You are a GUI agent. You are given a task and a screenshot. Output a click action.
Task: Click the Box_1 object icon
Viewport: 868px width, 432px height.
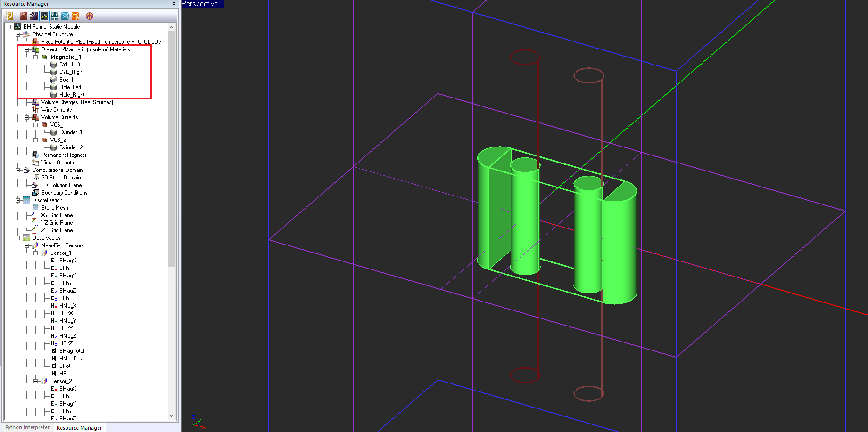point(54,80)
